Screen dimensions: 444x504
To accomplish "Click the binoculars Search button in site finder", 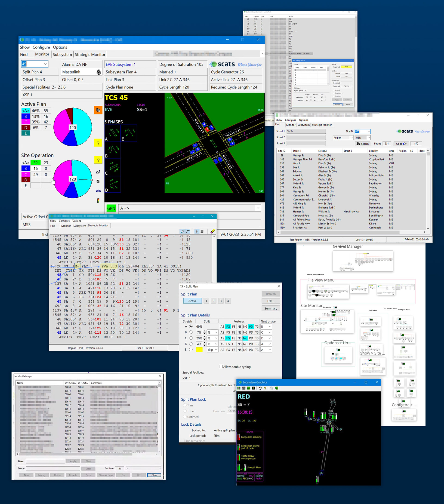I will click(x=362, y=144).
